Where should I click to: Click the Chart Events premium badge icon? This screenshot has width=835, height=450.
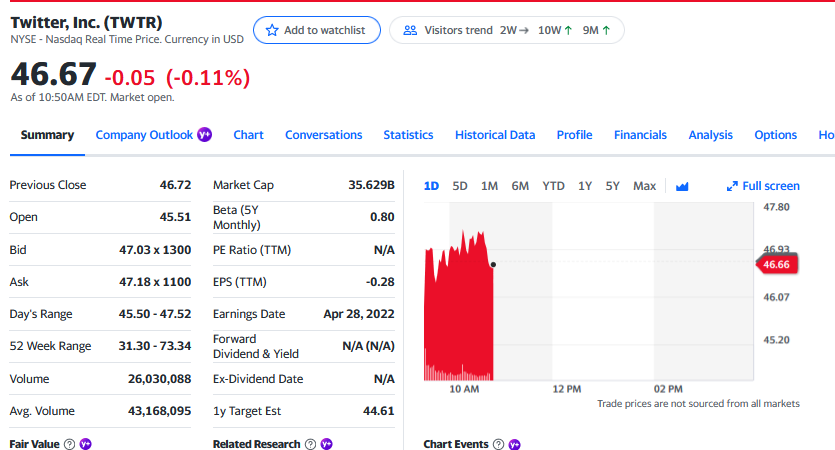coord(514,444)
